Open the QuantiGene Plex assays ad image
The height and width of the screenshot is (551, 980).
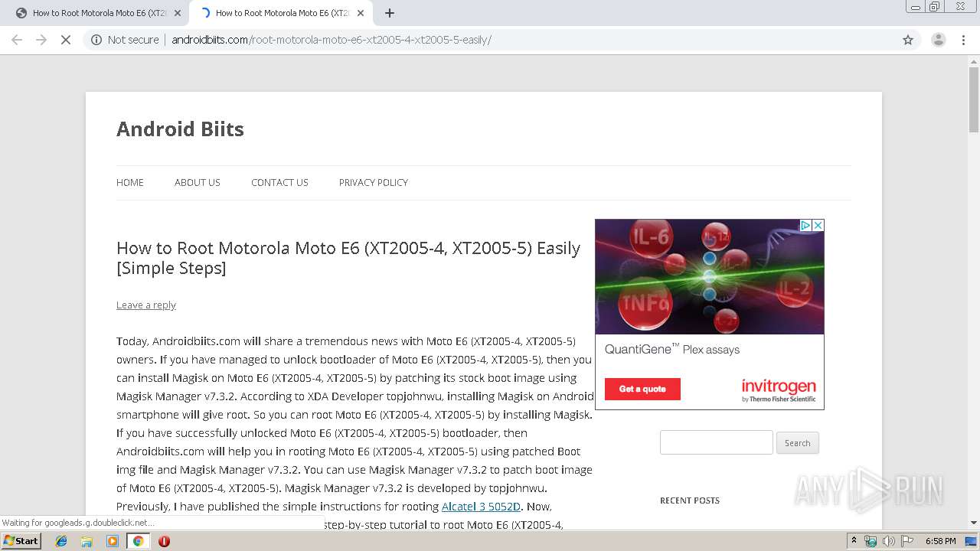point(710,276)
